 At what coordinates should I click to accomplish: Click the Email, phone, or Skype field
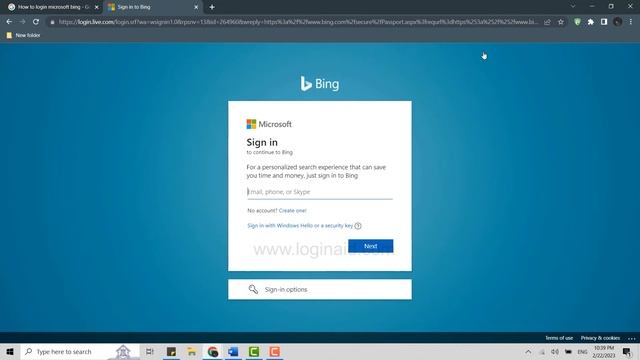(x=320, y=192)
